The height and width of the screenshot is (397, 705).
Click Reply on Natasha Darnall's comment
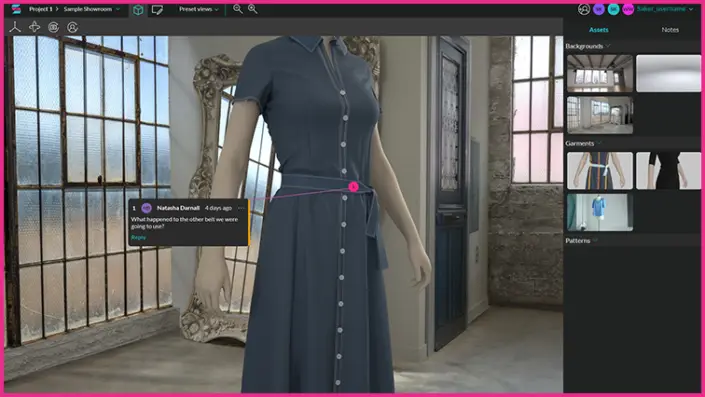pyautogui.click(x=138, y=237)
